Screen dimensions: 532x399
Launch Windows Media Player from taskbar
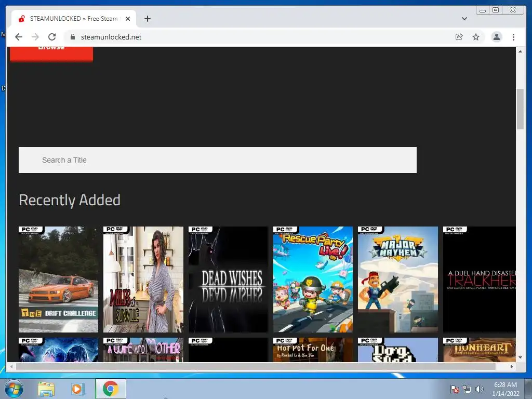pyautogui.click(x=78, y=389)
